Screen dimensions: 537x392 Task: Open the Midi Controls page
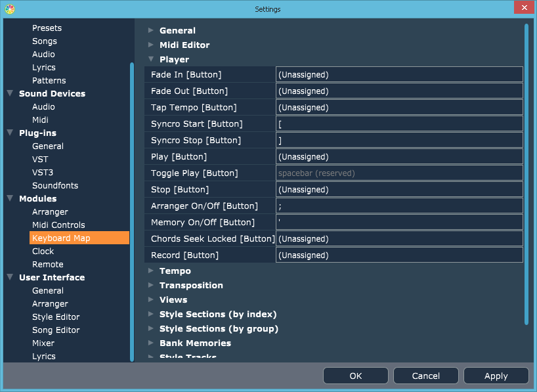tap(58, 225)
